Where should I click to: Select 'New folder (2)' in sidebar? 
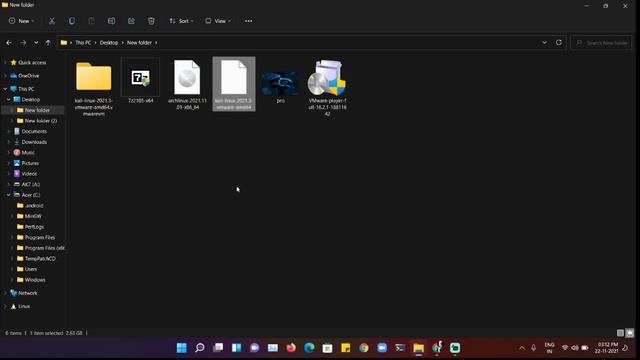(x=40, y=121)
